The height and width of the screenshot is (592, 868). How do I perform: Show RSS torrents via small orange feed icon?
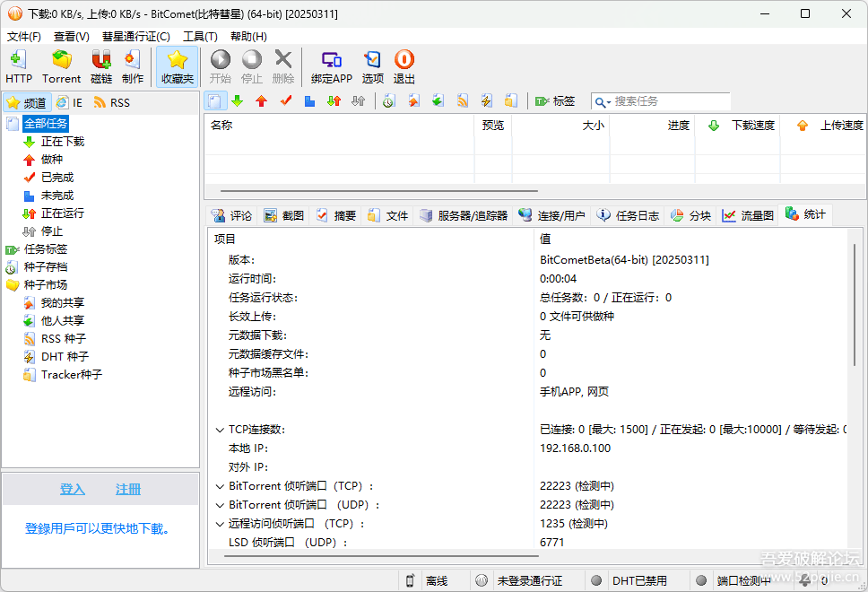click(x=462, y=100)
